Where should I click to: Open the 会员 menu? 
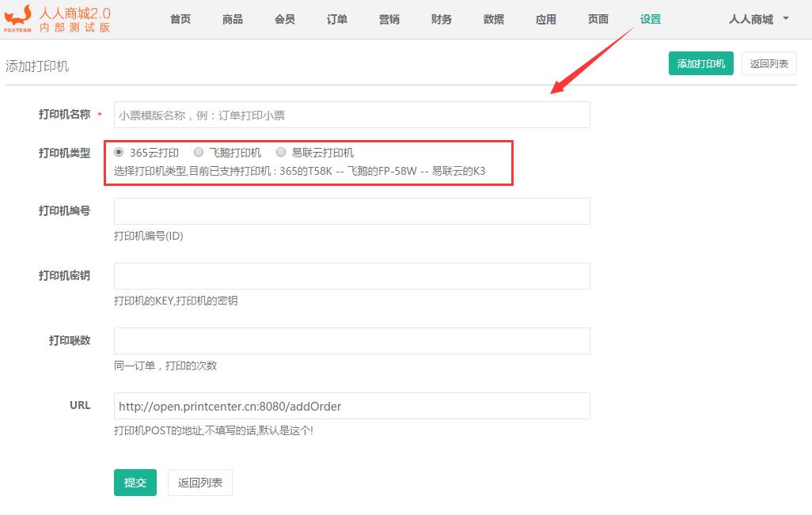coord(285,19)
